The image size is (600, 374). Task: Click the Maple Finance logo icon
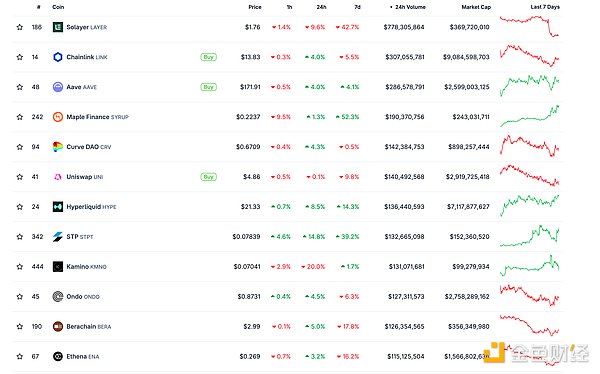(x=58, y=117)
